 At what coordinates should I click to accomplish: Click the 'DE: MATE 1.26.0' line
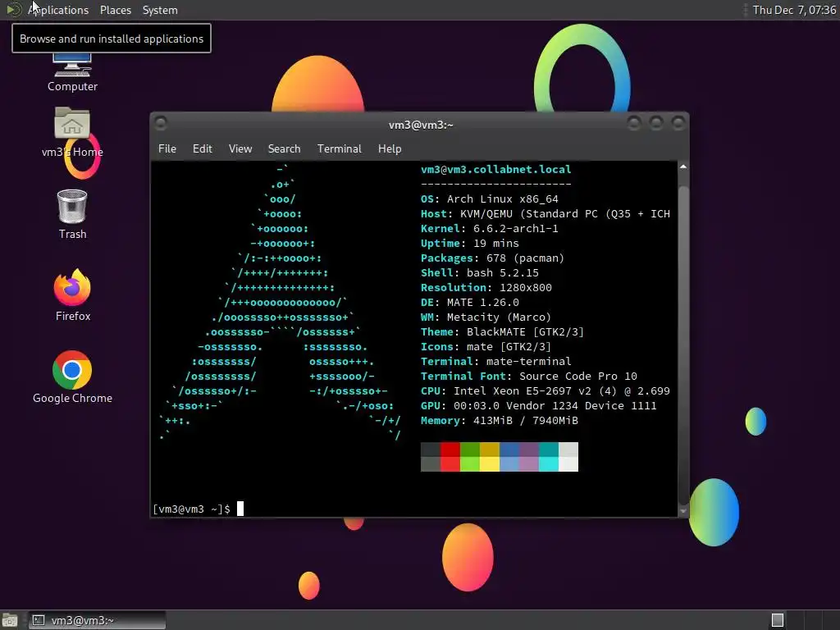pos(470,303)
